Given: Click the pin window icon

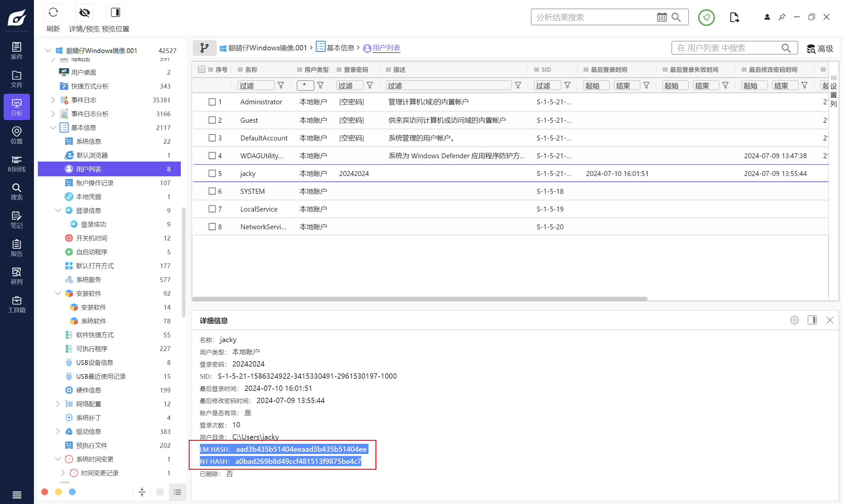Looking at the screenshot, I should 782,17.
